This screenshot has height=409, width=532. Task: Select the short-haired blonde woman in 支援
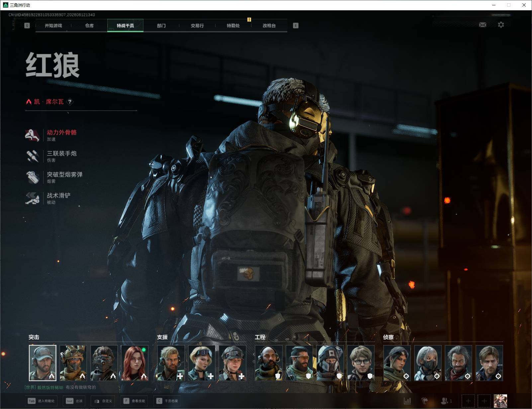[x=202, y=363]
